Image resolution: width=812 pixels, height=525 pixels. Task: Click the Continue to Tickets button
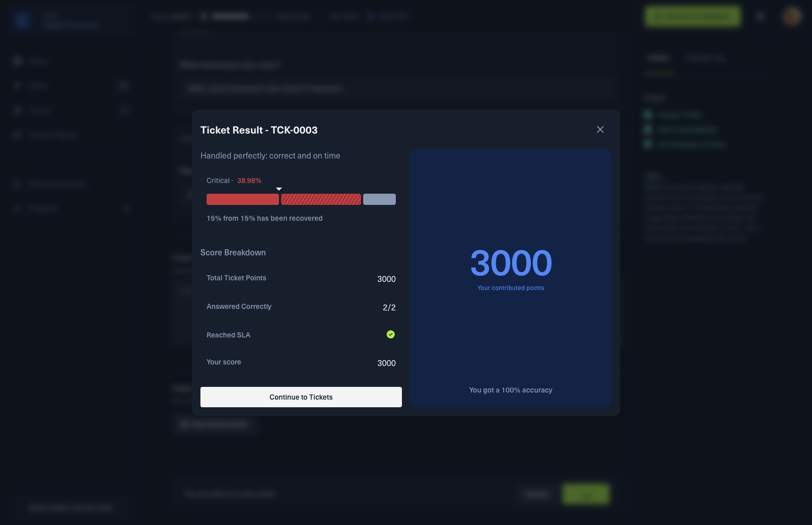301,397
